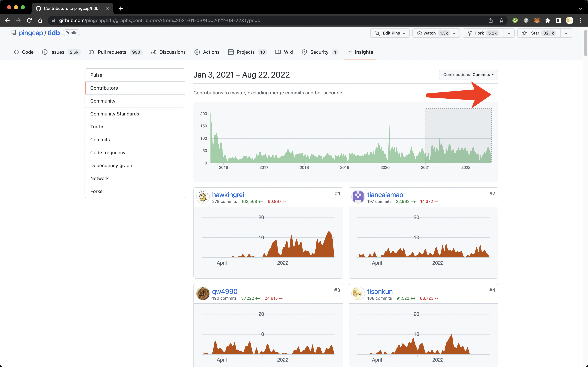Expand the Watch notifications dropdown

pos(436,33)
